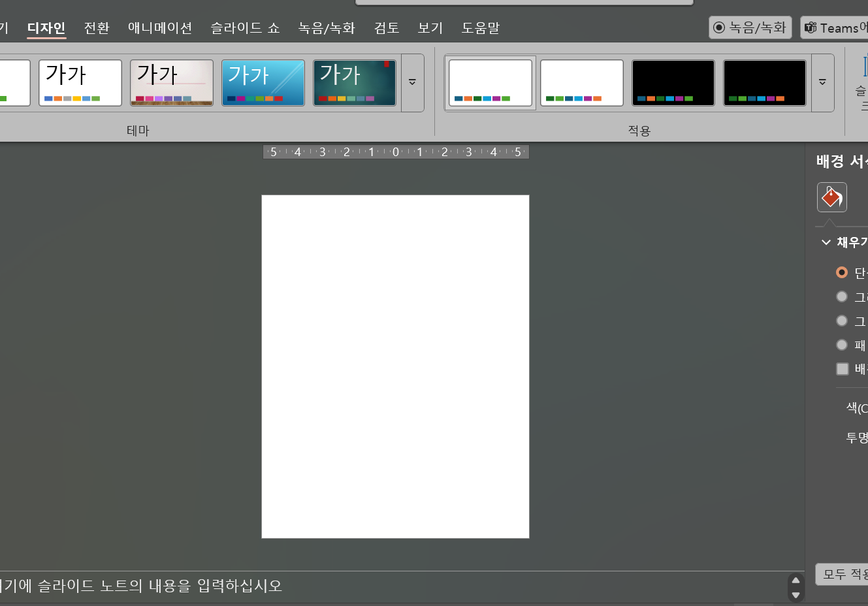Screen dimensions: 868x606
Task: Select the third fill radio option
Action: click(842, 321)
